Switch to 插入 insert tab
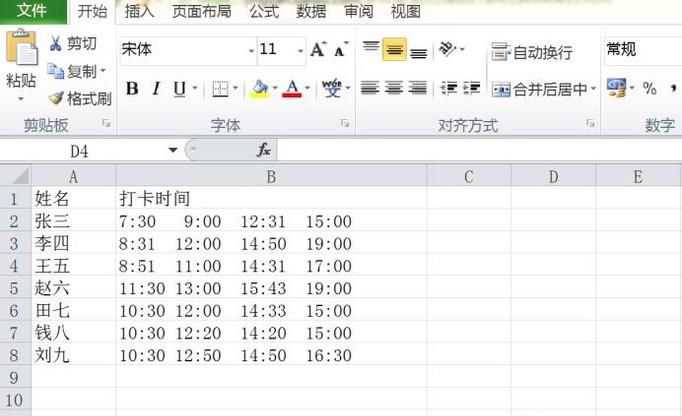Viewport: 682px width, 416px height. click(x=139, y=11)
